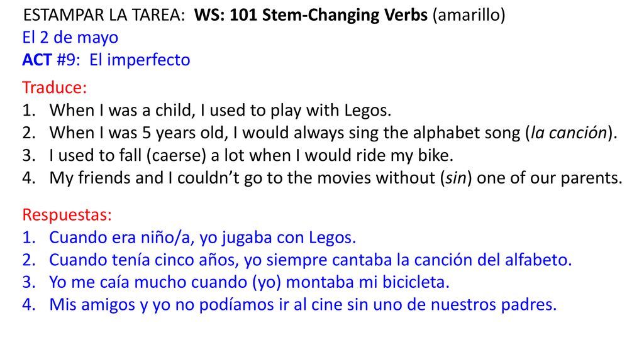Click answer 1 'Cuando era niño/a, yo jugaba'
This screenshot has width=644, height=362.
point(203,238)
